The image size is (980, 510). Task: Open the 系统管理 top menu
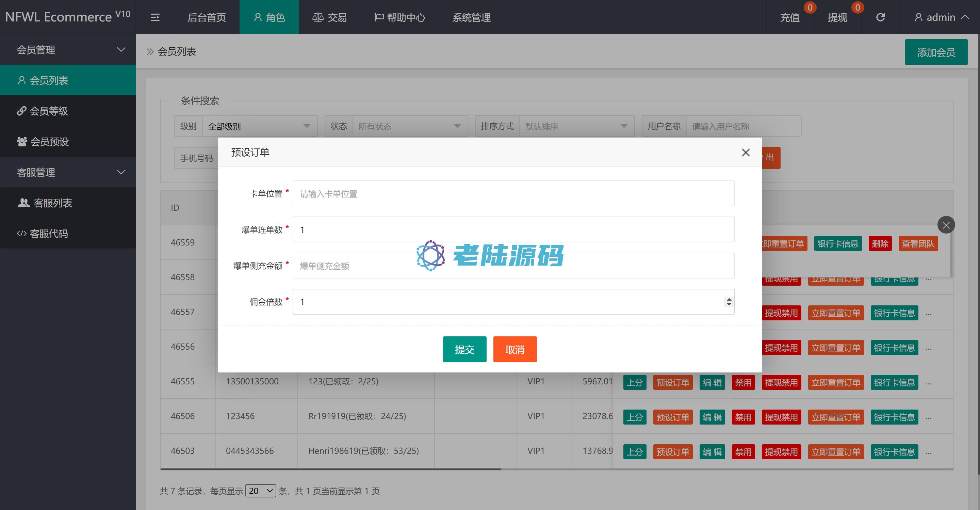tap(471, 17)
